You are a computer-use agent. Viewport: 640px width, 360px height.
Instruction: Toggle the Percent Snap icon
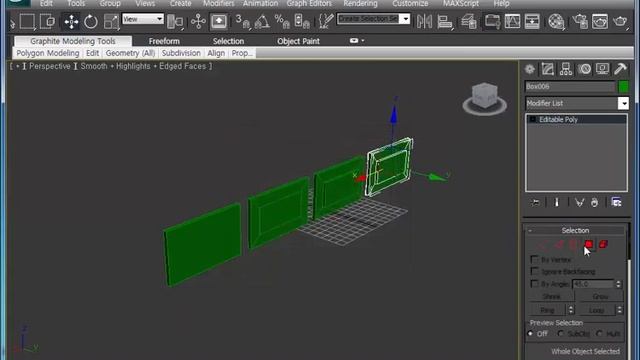pos(282,21)
